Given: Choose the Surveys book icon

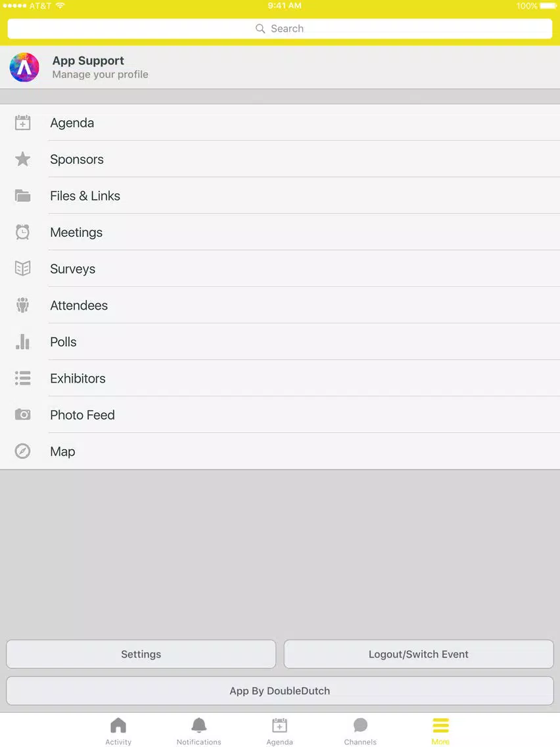Looking at the screenshot, I should [22, 269].
